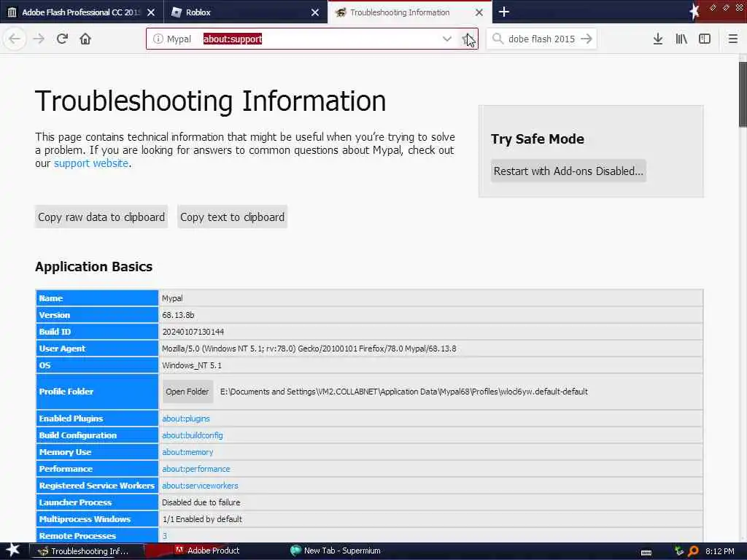Click the orange magnifier tray icon
747x560 pixels.
[x=693, y=551]
